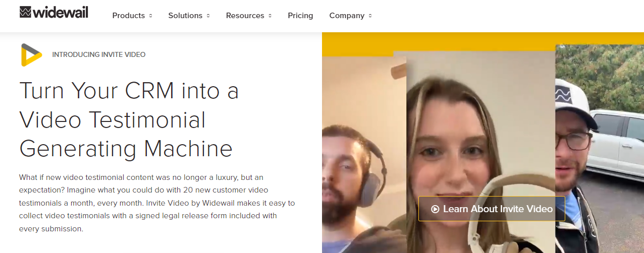Open the Solutions menu

pyautogui.click(x=189, y=16)
